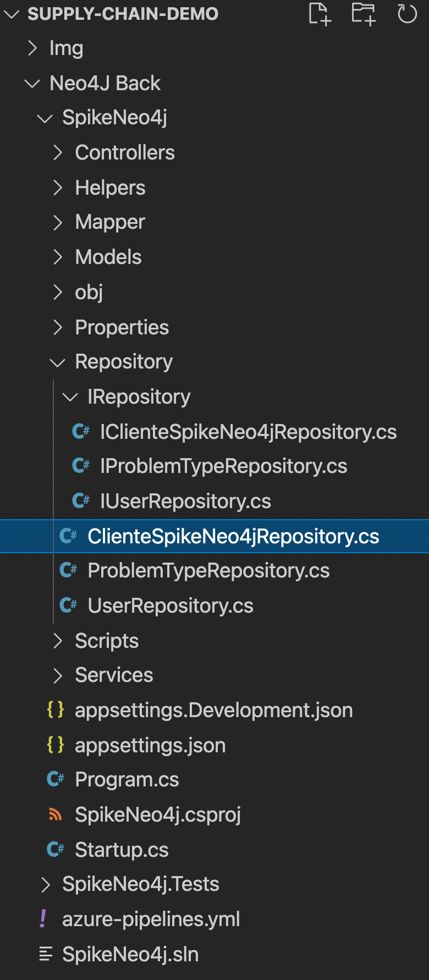Image resolution: width=429 pixels, height=980 pixels.
Task: Click the Scripts folder name
Action: pos(107,641)
